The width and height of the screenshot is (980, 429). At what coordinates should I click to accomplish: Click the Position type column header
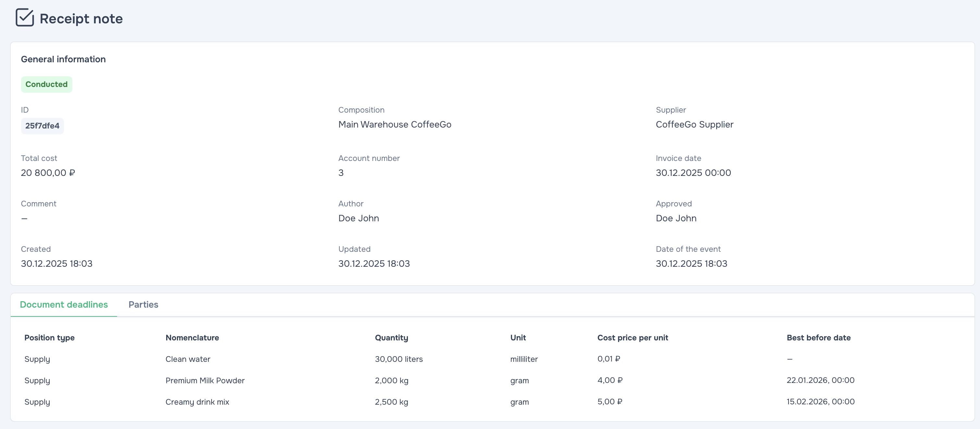(49, 338)
